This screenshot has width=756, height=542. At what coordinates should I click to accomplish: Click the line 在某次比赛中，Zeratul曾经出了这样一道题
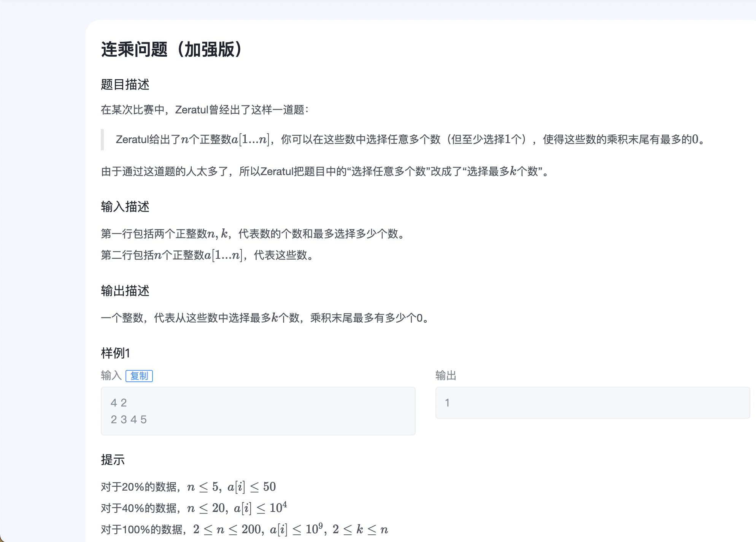[205, 110]
